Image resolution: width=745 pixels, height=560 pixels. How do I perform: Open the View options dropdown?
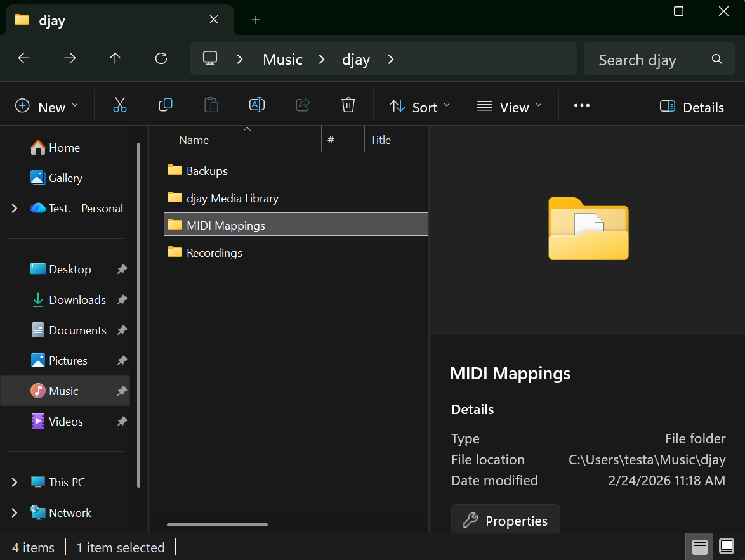tap(510, 107)
